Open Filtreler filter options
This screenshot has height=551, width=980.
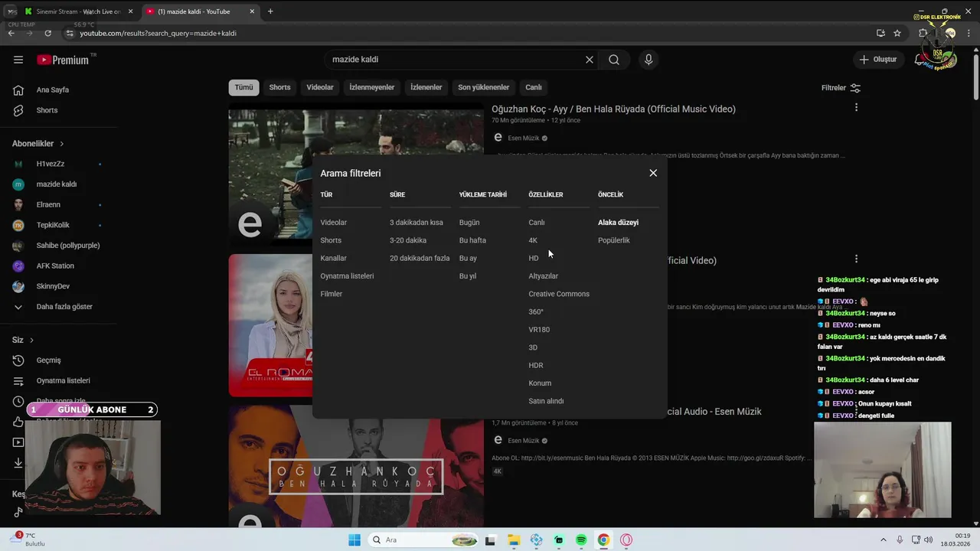[841, 88]
